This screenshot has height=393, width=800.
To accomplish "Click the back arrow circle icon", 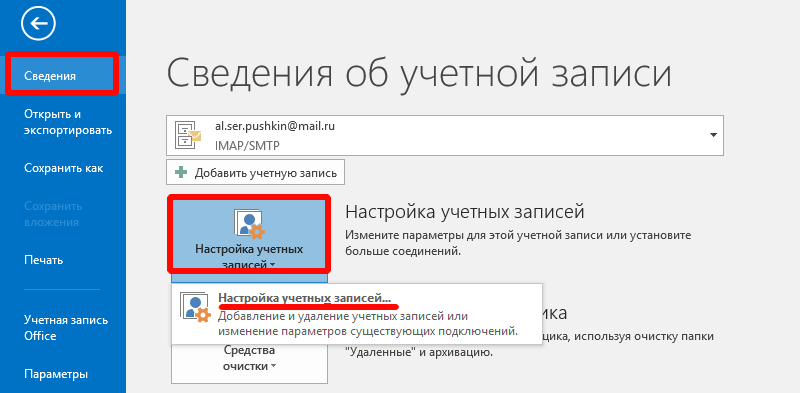I will point(38,23).
